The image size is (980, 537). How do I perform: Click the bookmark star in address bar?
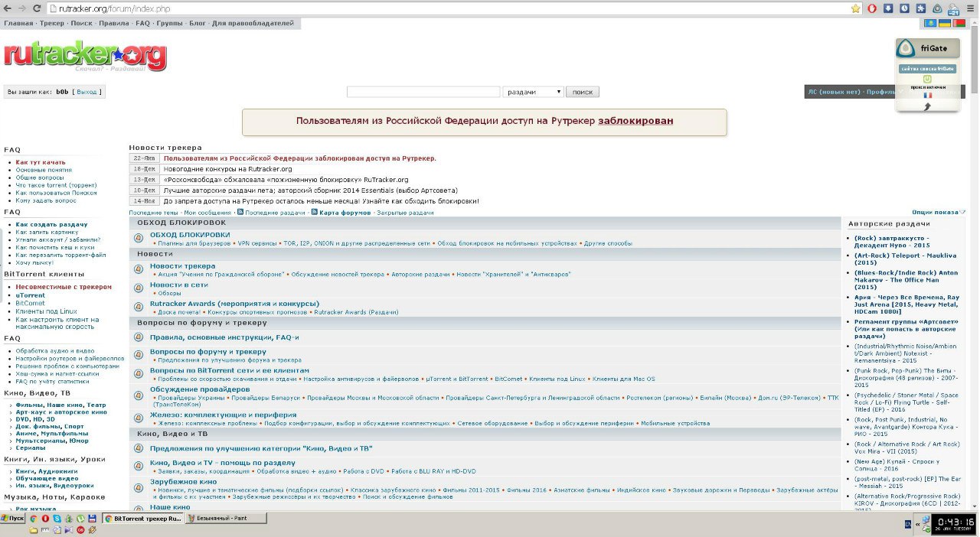[856, 8]
